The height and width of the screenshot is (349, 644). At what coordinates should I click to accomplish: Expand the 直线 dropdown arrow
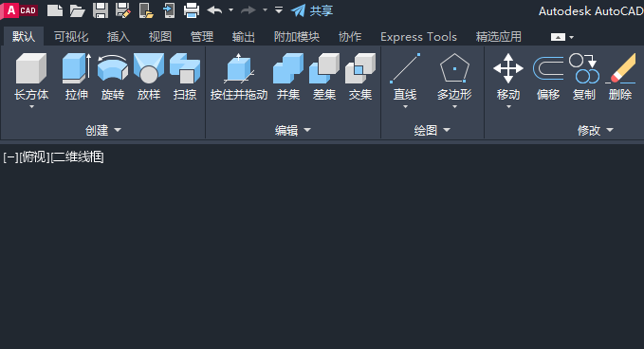click(405, 107)
